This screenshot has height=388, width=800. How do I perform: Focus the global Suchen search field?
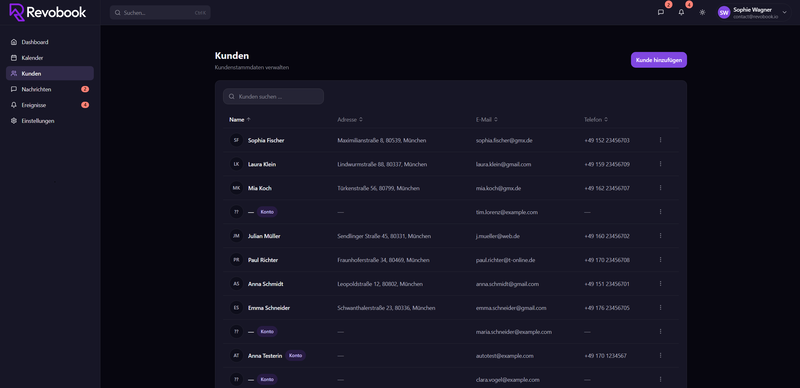(x=160, y=12)
